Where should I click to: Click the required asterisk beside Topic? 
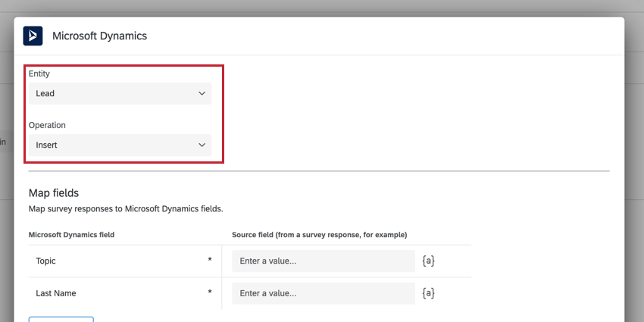[210, 260]
